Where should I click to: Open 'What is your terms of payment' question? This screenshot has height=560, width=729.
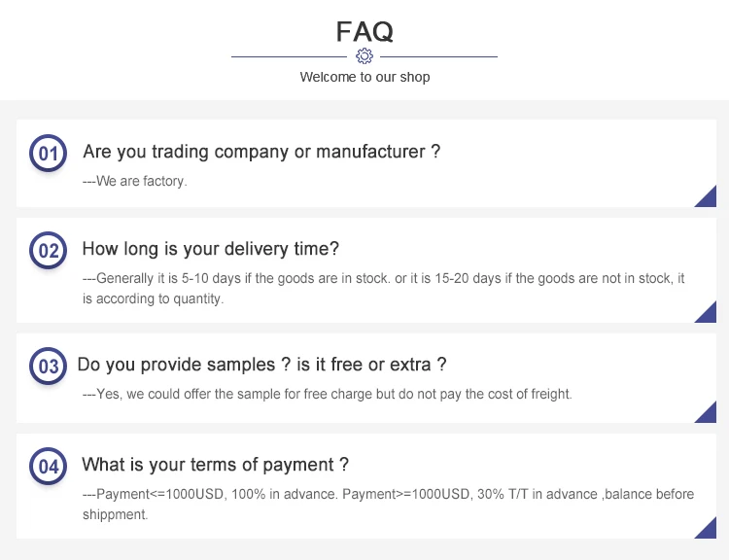tap(215, 464)
